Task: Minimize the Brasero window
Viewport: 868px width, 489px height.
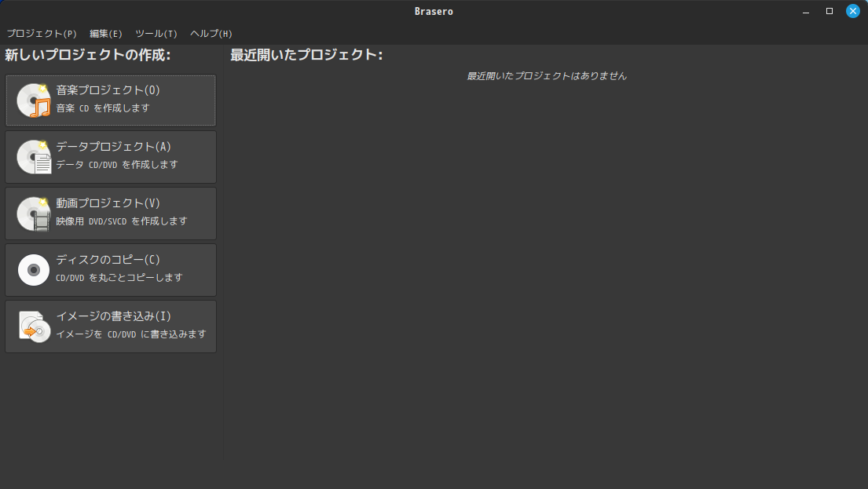Action: pos(806,12)
